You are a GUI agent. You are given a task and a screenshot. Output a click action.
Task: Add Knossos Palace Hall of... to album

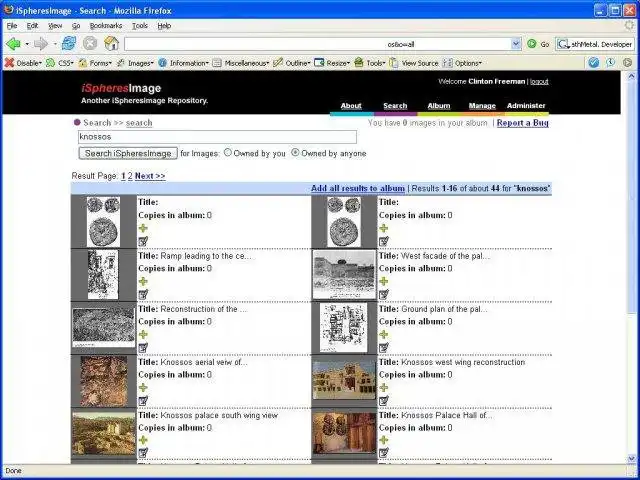(383, 440)
